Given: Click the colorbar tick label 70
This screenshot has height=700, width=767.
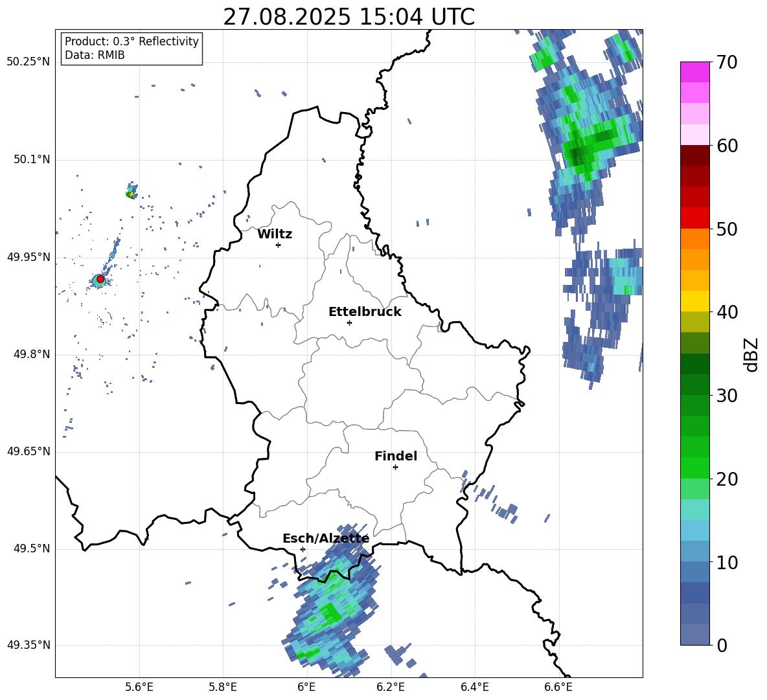Looking at the screenshot, I should tap(727, 63).
